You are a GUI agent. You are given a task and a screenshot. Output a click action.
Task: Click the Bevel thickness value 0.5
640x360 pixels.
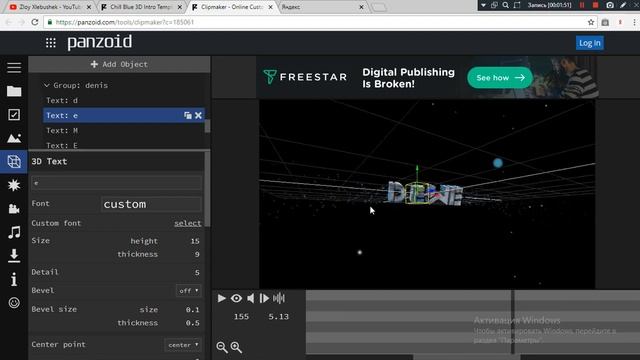click(192, 323)
